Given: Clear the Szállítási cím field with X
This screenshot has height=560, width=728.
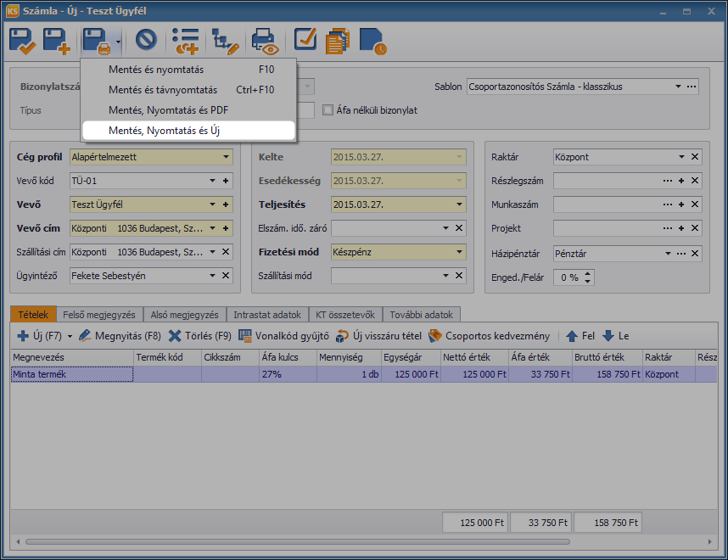Looking at the screenshot, I should [x=226, y=252].
